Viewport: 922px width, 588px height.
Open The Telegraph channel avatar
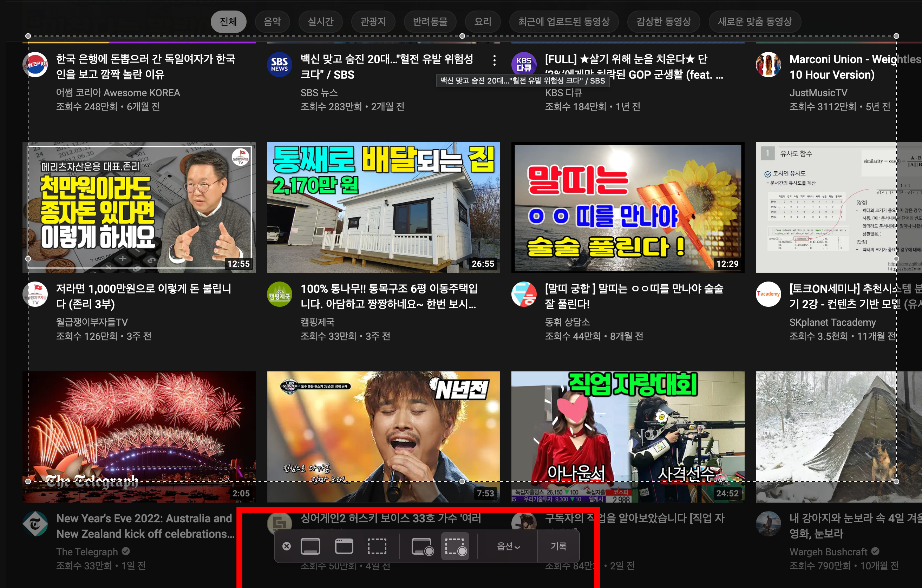(35, 524)
